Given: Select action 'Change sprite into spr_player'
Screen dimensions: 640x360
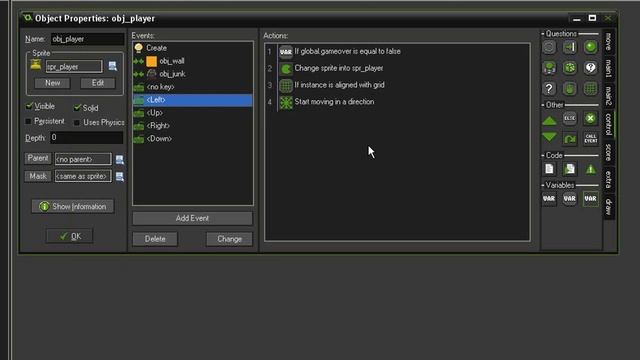Looking at the screenshot, I should click(x=339, y=68).
